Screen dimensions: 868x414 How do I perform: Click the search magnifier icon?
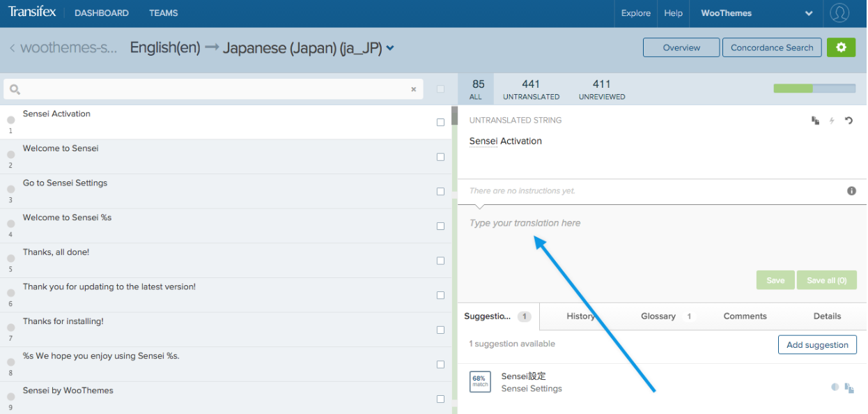point(15,89)
